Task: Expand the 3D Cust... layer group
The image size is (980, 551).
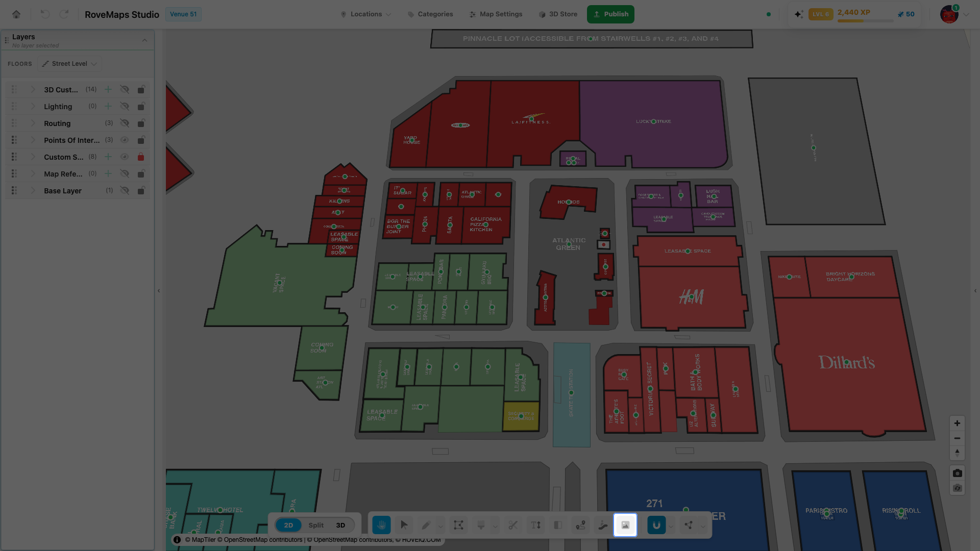Action: (33, 90)
